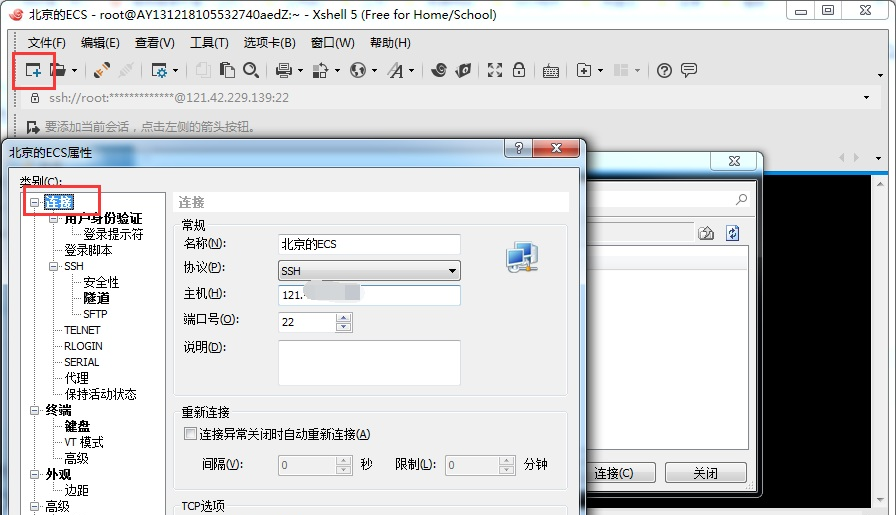The image size is (896, 515).
Task: Toggle the full screen icon
Action: pyautogui.click(x=495, y=70)
